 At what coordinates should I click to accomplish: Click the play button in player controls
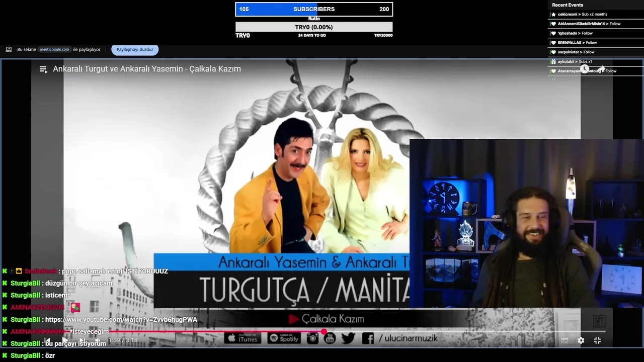point(64,340)
